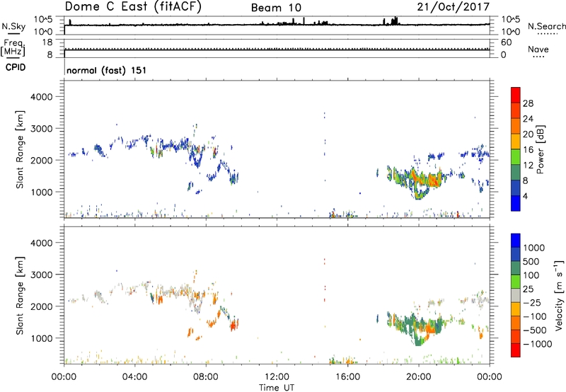The height and width of the screenshot is (392, 566).
Task: Click the "−1000" tick on the Velocity color bar
Action: 537,344
